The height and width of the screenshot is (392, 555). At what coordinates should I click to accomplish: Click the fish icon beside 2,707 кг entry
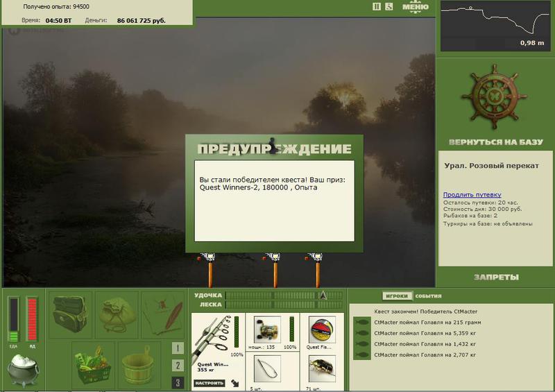pyautogui.click(x=361, y=355)
